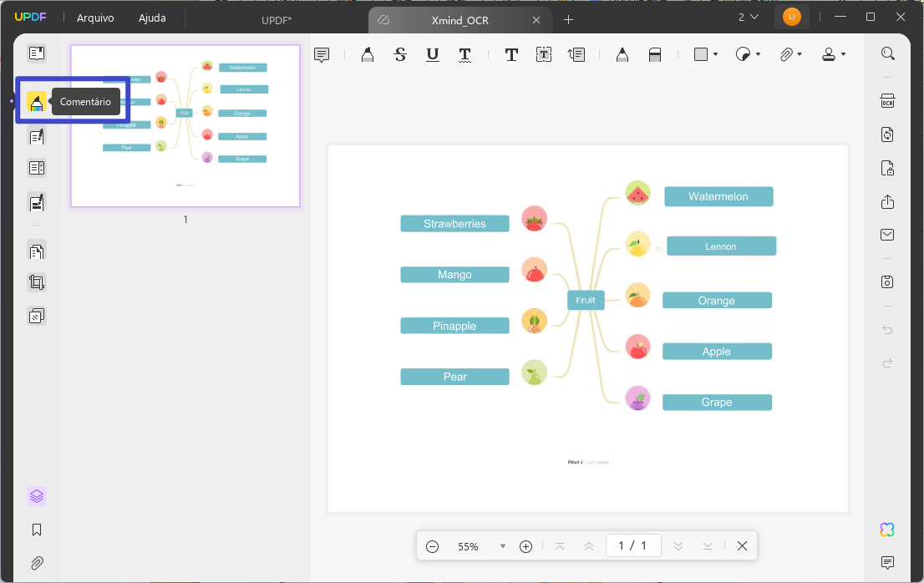
Task: Switch to the Xmind_OCR tab
Action: coord(459,20)
